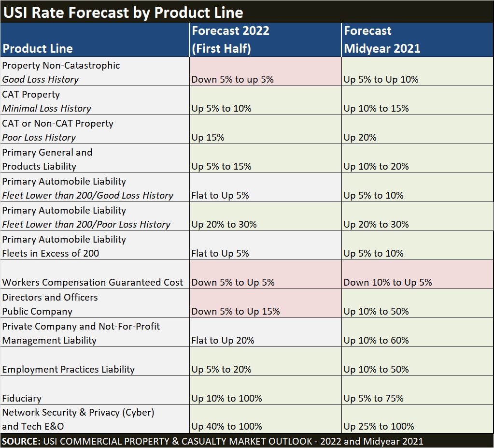Select the 'Product Line' column header
Viewport: 494px width, 448px height.
[x=38, y=48]
